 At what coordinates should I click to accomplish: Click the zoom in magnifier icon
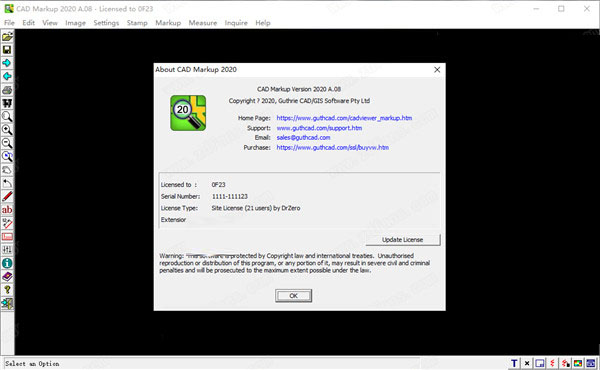click(7, 130)
